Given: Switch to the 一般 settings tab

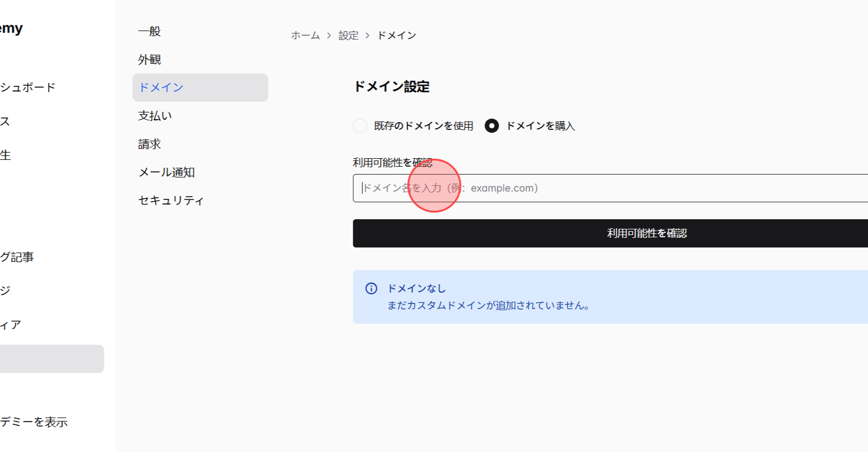Looking at the screenshot, I should tap(149, 31).
